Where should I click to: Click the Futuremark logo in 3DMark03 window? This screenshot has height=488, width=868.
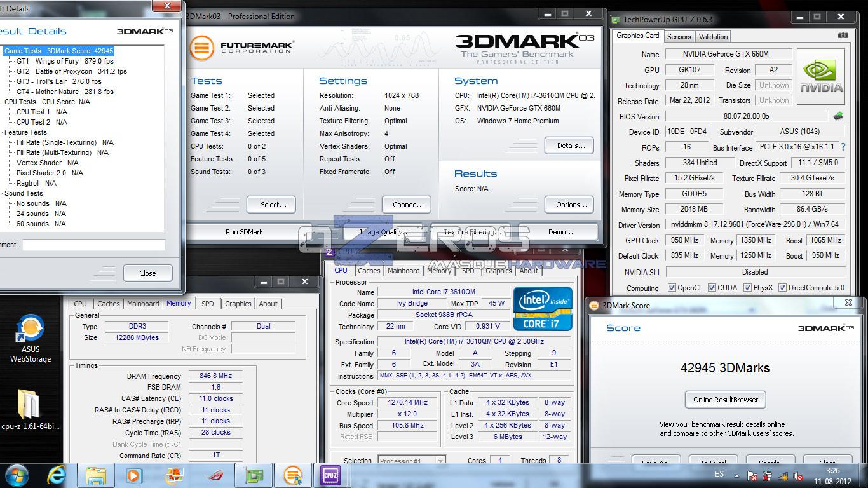tap(241, 47)
